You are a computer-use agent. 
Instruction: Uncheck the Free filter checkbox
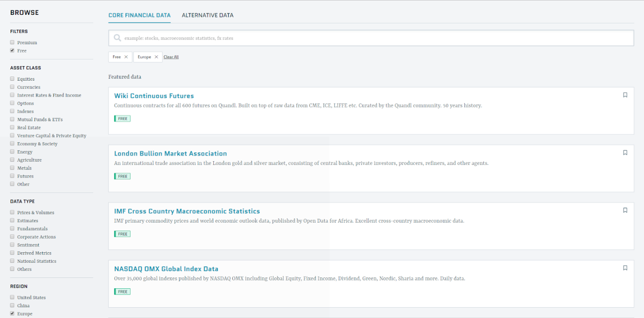[x=13, y=50]
